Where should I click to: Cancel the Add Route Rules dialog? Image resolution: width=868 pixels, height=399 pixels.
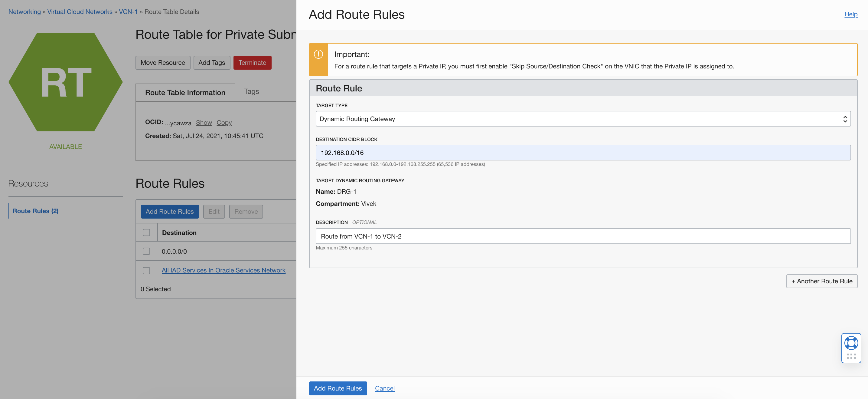pyautogui.click(x=384, y=388)
